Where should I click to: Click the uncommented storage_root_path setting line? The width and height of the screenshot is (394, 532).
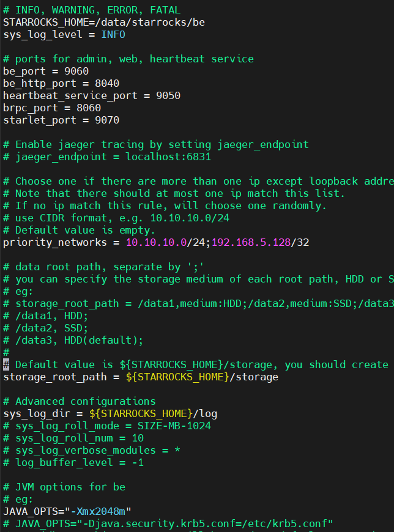141,377
